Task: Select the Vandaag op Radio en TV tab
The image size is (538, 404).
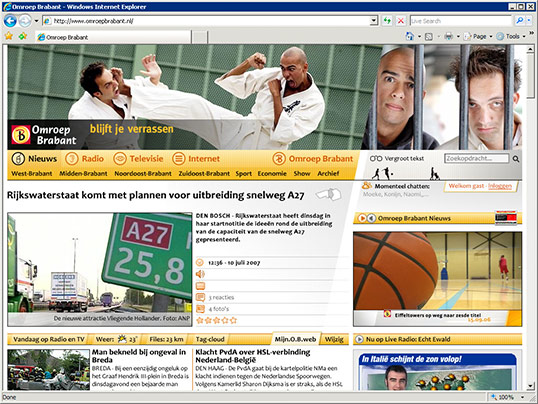Action: tap(49, 339)
